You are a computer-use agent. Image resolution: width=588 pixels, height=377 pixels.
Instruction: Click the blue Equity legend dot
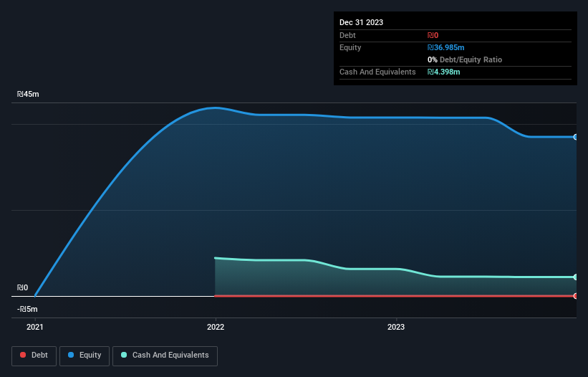click(x=71, y=355)
